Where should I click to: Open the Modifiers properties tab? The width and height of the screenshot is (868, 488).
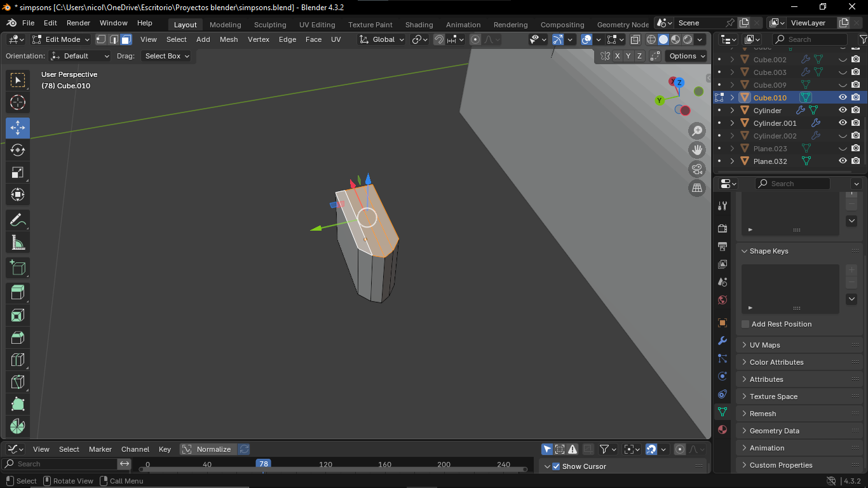coord(722,341)
